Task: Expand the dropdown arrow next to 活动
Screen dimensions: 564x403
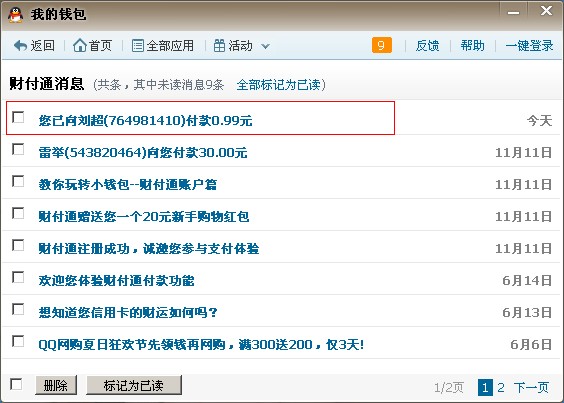Action: [265, 46]
